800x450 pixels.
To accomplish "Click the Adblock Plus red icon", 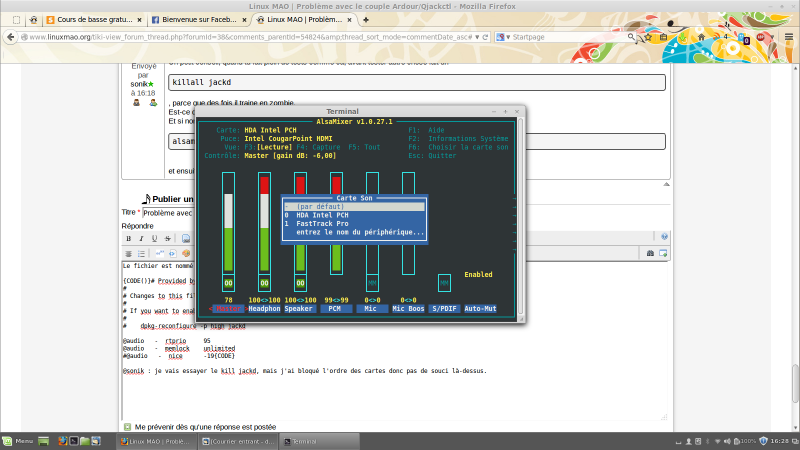I will click(x=761, y=37).
